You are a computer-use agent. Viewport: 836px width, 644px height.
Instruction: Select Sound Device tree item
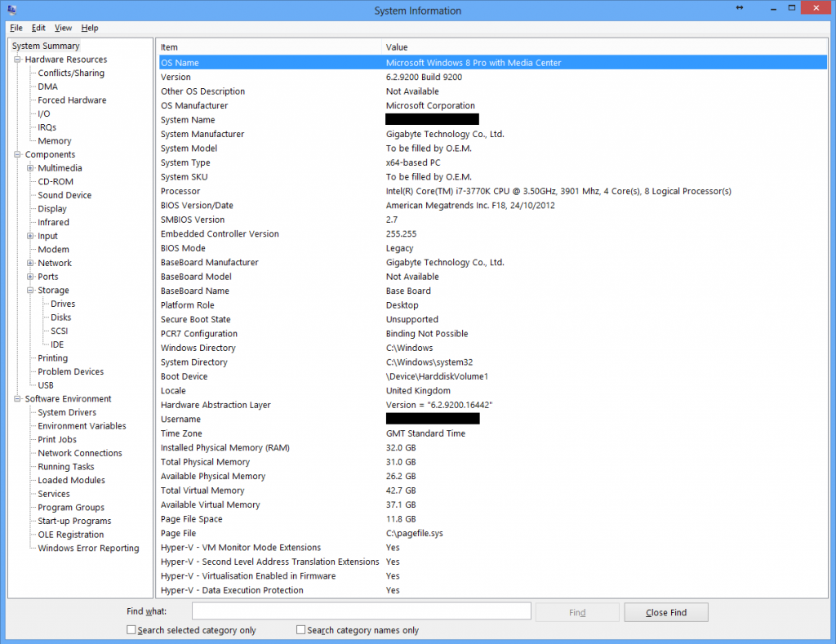click(x=64, y=195)
